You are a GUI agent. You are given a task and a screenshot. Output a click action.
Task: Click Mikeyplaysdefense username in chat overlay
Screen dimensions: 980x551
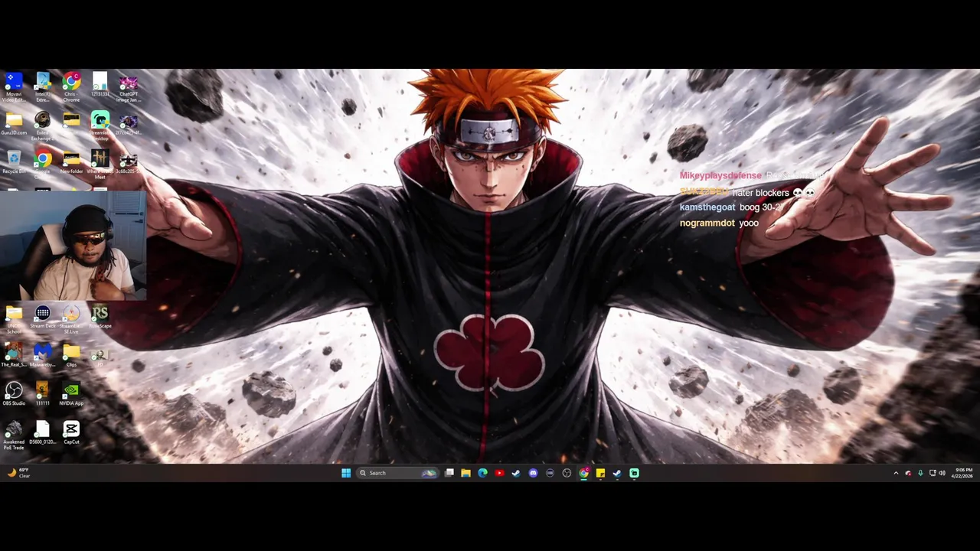click(x=720, y=175)
